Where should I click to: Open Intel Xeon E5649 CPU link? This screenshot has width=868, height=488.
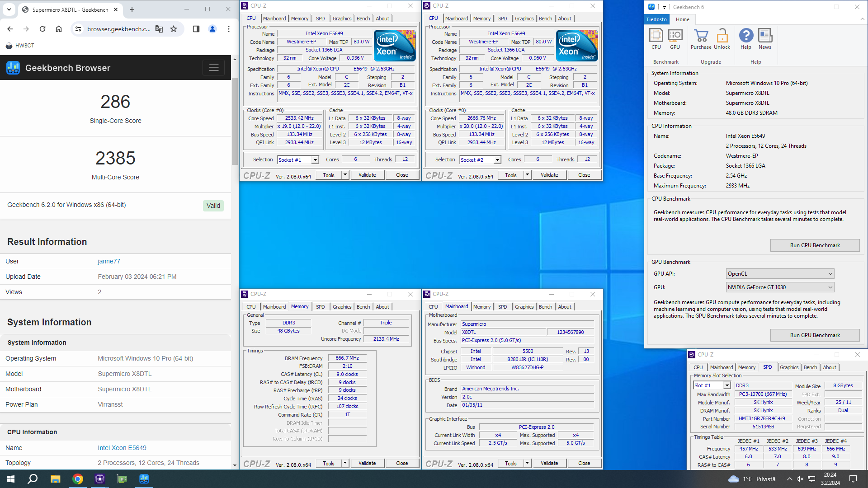[122, 448]
